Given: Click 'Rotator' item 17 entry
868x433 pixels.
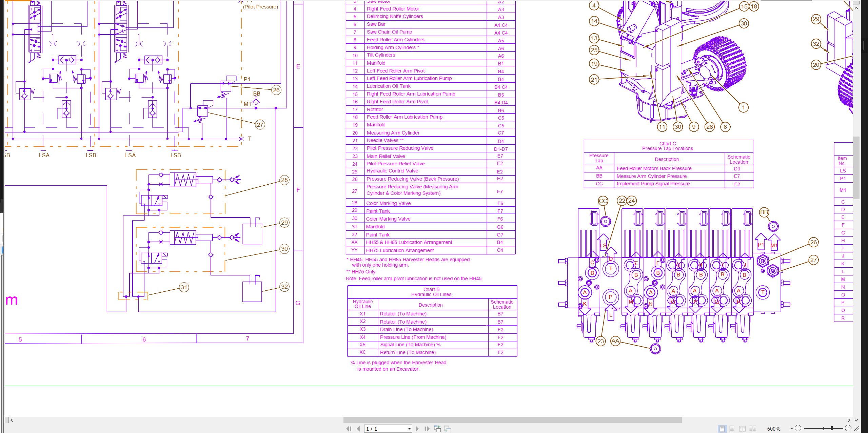Looking at the screenshot, I should [x=375, y=109].
